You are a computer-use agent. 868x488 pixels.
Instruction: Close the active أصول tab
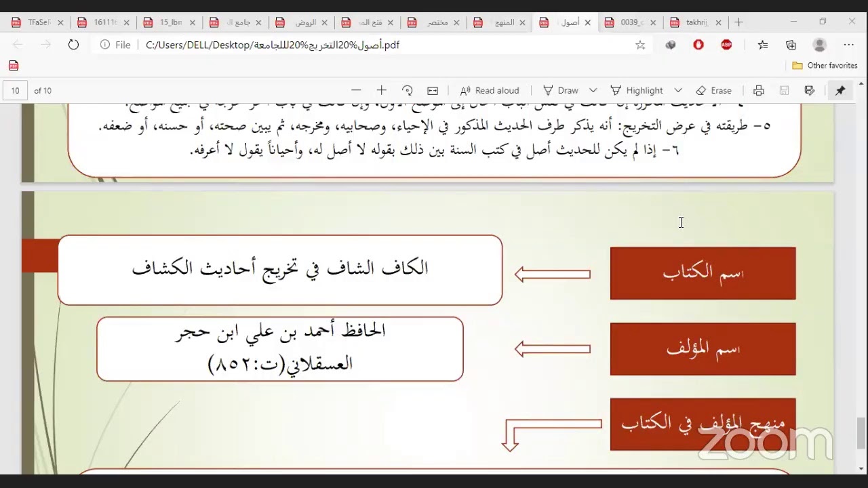click(587, 22)
